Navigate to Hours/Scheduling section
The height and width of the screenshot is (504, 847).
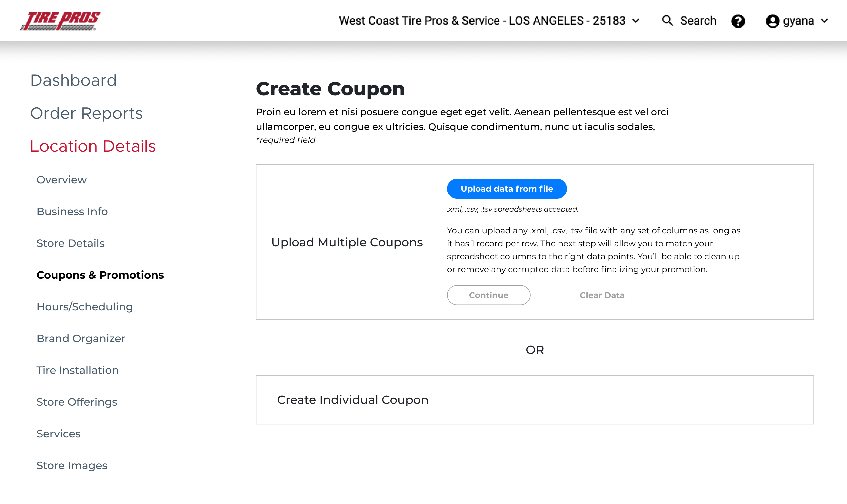85,307
